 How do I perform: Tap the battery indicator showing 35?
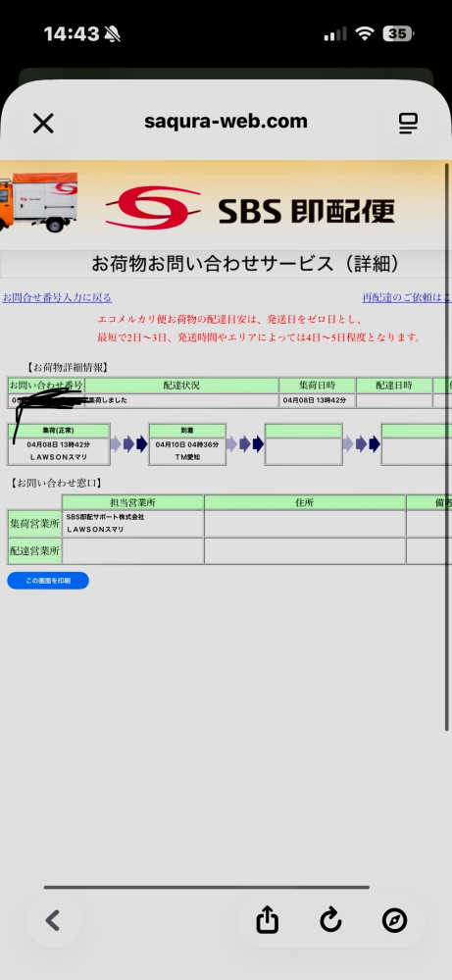[x=398, y=33]
